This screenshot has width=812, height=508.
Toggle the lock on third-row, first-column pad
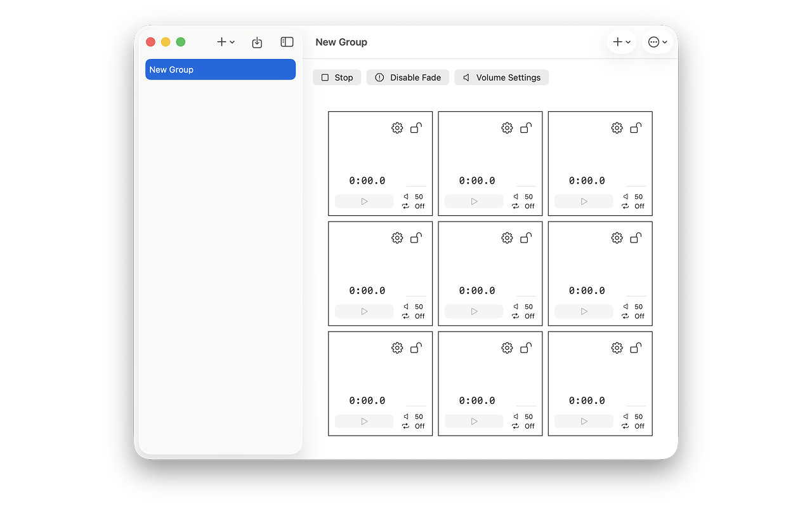pyautogui.click(x=416, y=347)
